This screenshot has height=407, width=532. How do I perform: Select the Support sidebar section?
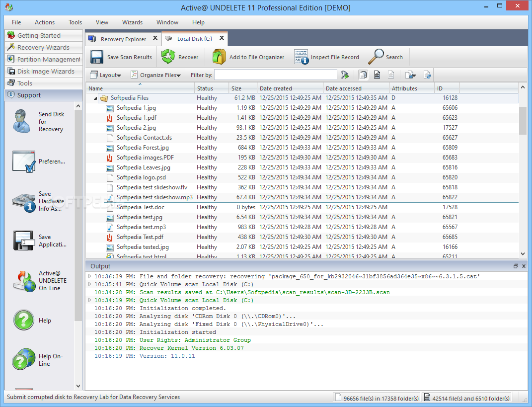click(44, 95)
